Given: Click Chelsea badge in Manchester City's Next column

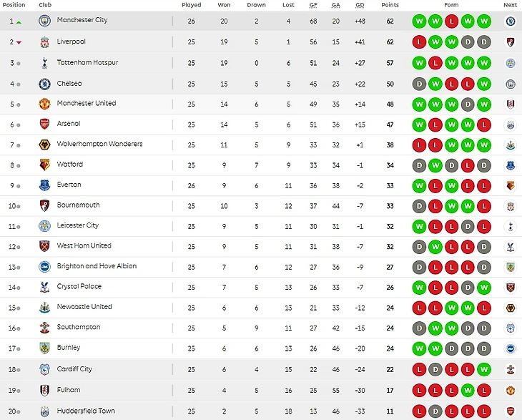Looking at the screenshot, I should pos(511,21).
